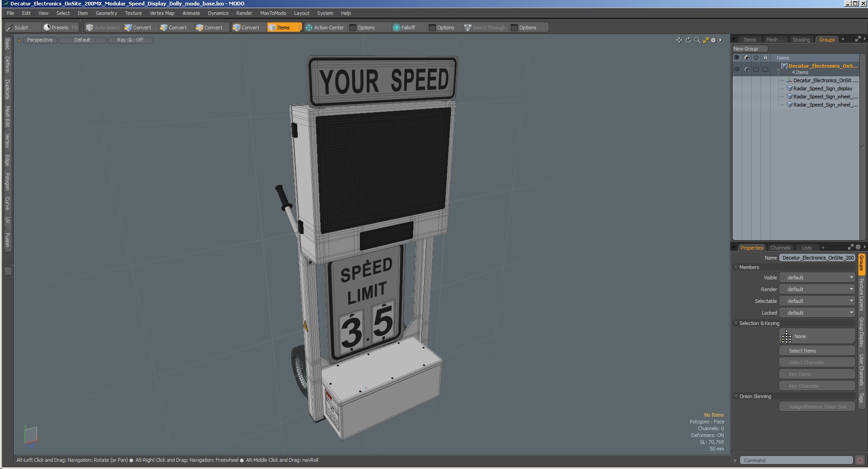Click the solid cube column header

coord(766,58)
